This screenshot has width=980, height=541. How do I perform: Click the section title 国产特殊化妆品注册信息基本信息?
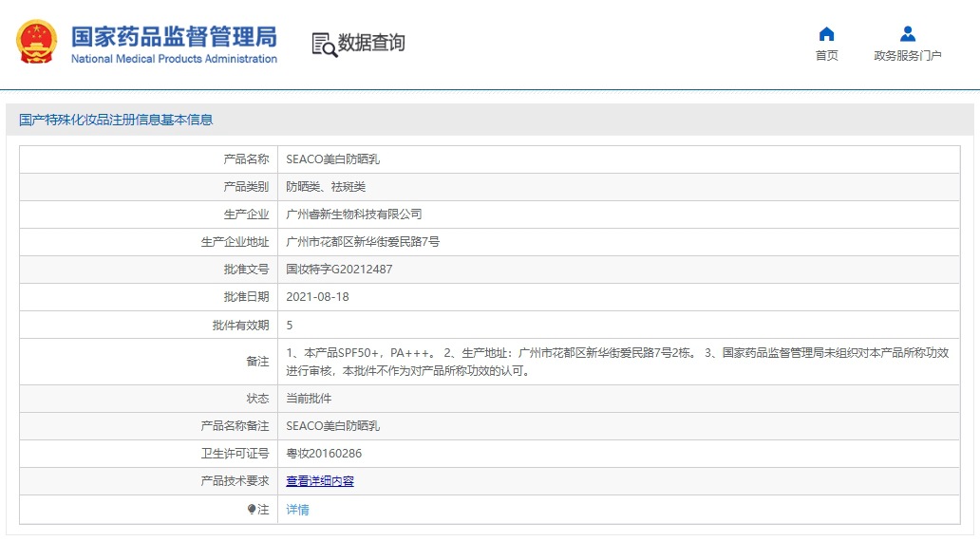click(116, 120)
